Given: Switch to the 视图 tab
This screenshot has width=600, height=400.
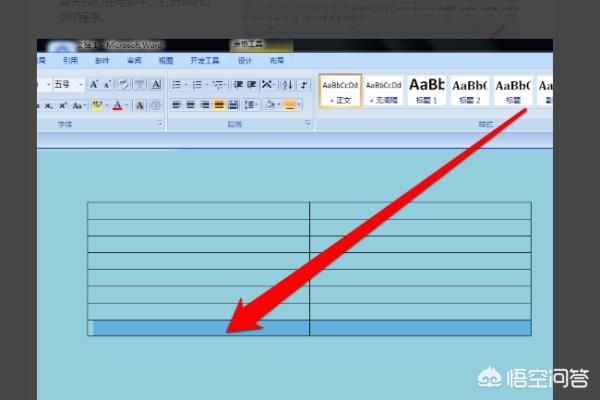Looking at the screenshot, I should point(166,60).
